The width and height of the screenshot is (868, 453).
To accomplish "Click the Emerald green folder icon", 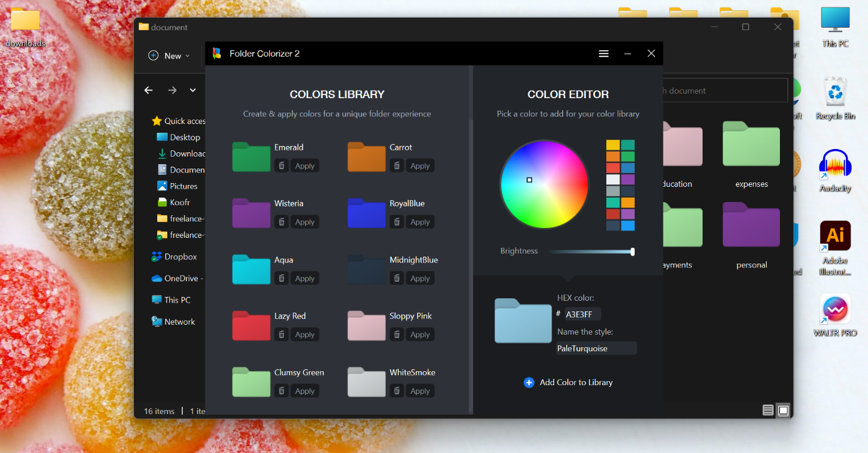I will [251, 157].
